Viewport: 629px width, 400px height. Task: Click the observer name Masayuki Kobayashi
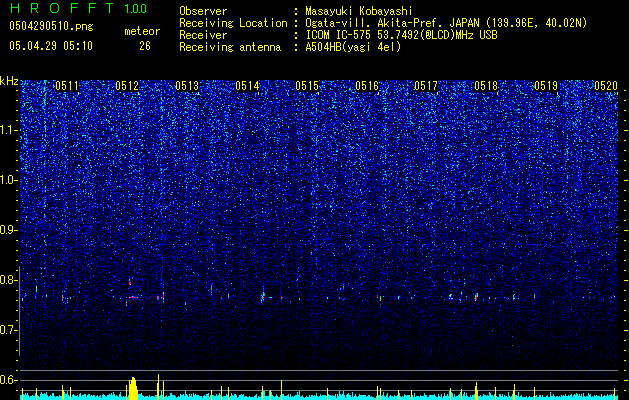359,11
